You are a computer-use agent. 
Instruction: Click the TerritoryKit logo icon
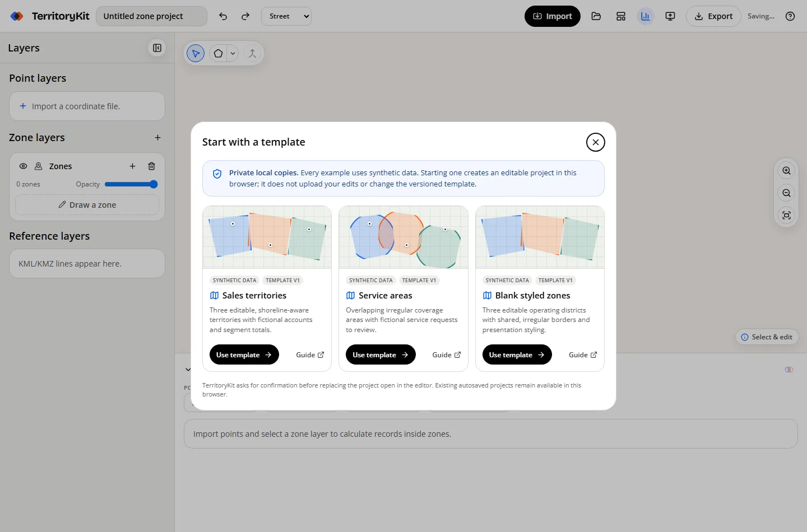pos(17,16)
